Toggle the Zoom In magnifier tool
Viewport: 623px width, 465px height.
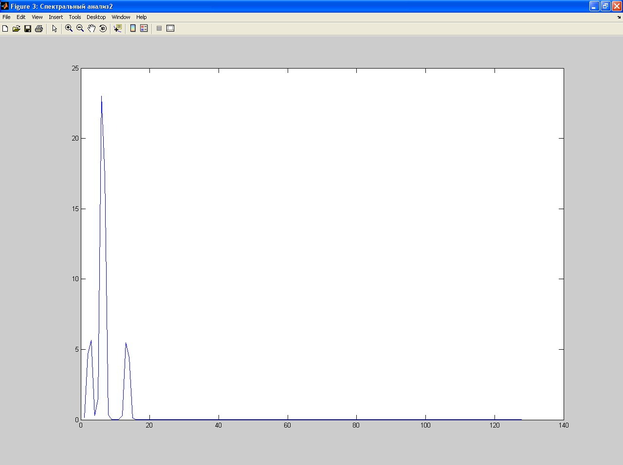click(69, 28)
